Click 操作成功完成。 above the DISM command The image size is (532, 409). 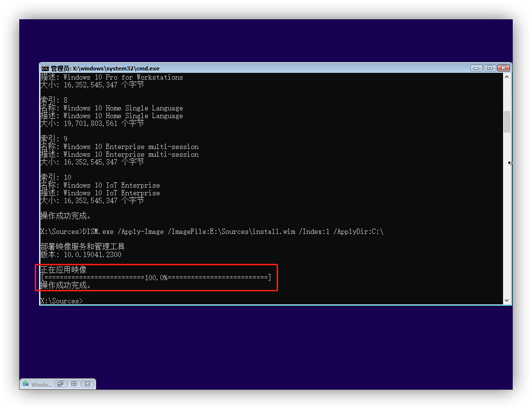(x=66, y=216)
